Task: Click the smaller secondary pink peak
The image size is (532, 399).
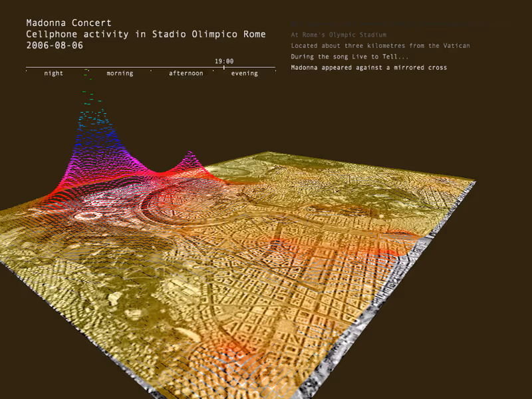Action: pos(191,160)
